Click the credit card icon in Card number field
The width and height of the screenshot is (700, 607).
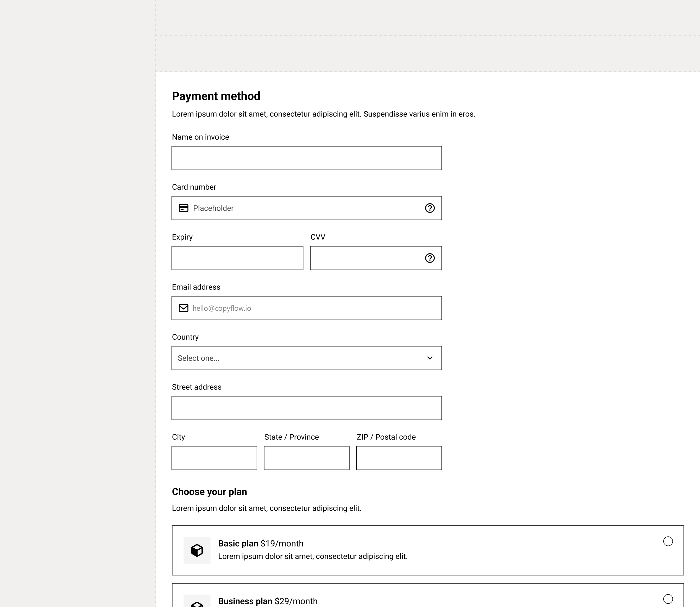tap(183, 208)
